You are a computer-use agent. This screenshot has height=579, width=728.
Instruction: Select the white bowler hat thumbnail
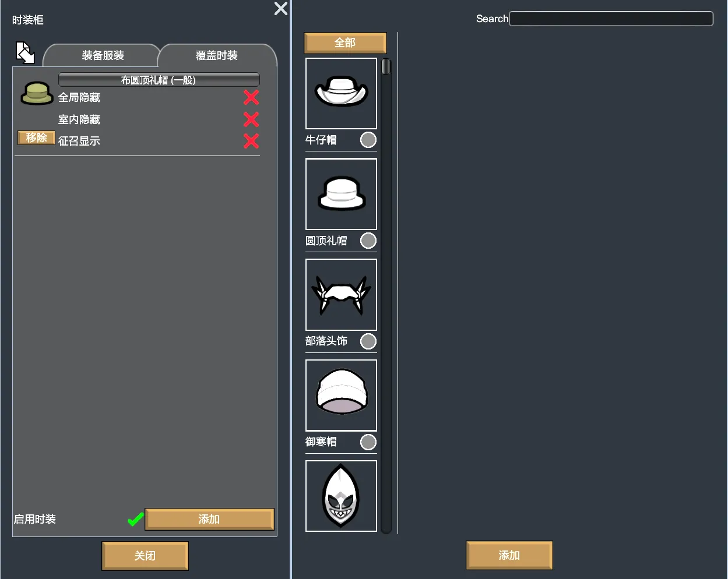[341, 194]
